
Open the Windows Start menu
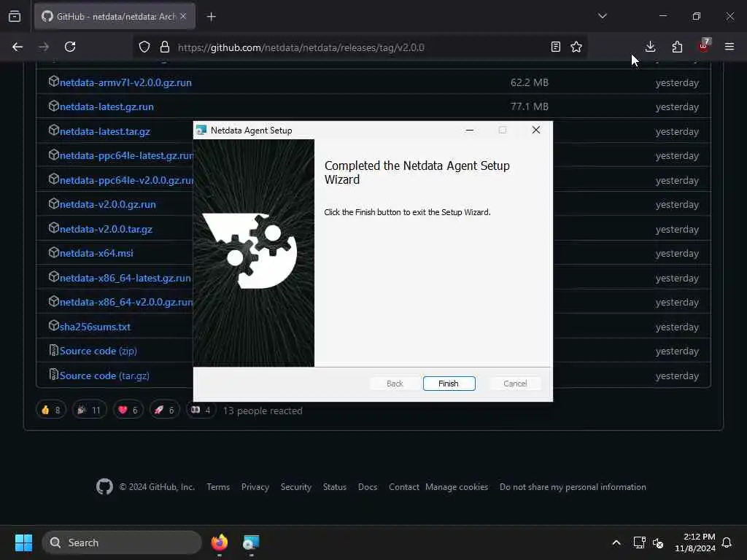[x=23, y=542]
